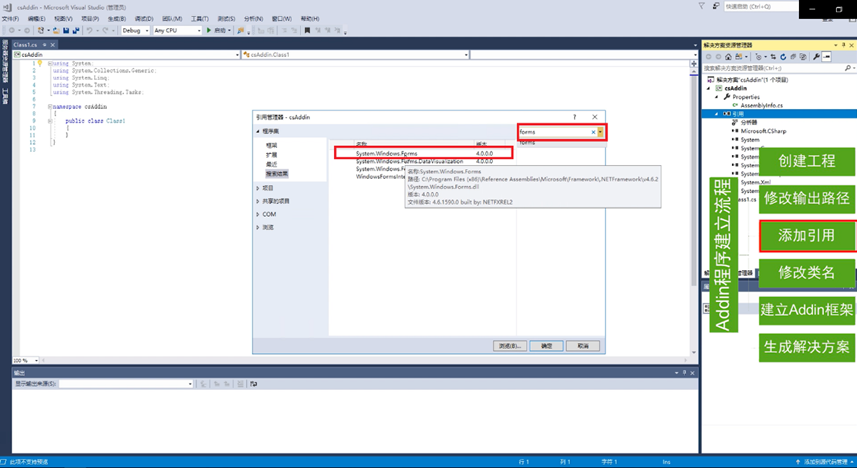
Task: Clear the forms search text with X
Action: pyautogui.click(x=593, y=132)
